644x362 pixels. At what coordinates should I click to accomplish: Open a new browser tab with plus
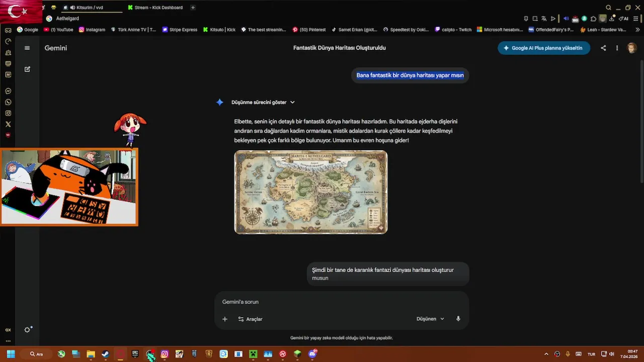[x=193, y=8]
